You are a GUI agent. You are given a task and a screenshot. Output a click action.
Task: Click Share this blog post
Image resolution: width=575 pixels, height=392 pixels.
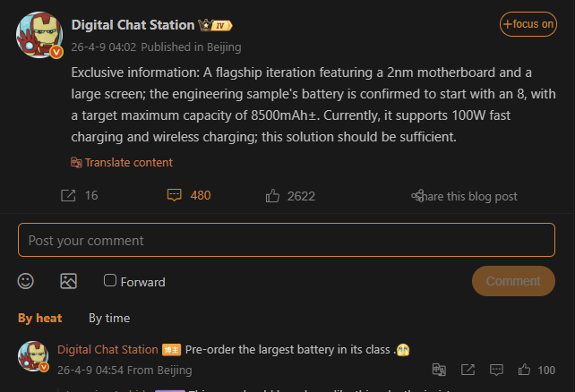pos(464,196)
